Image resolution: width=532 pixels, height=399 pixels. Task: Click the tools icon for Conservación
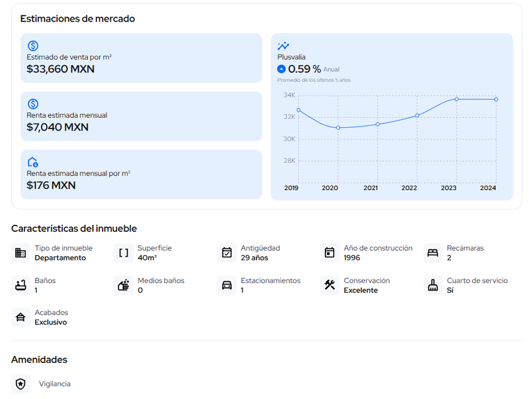[x=329, y=285]
